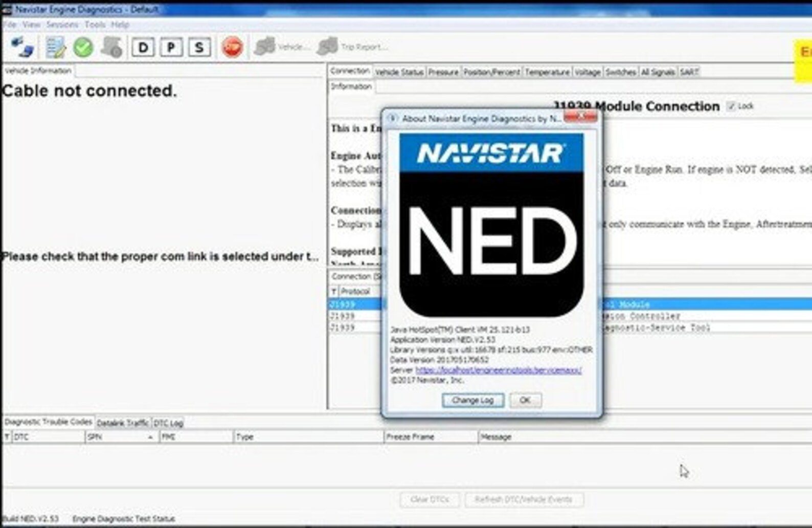Select the J1939 Controller row
This screenshot has width=812, height=528.
570,316
